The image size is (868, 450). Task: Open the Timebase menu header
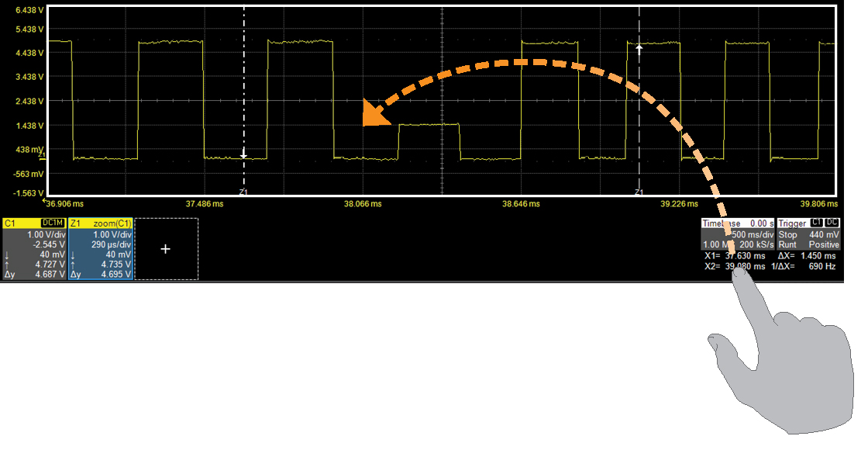722,223
